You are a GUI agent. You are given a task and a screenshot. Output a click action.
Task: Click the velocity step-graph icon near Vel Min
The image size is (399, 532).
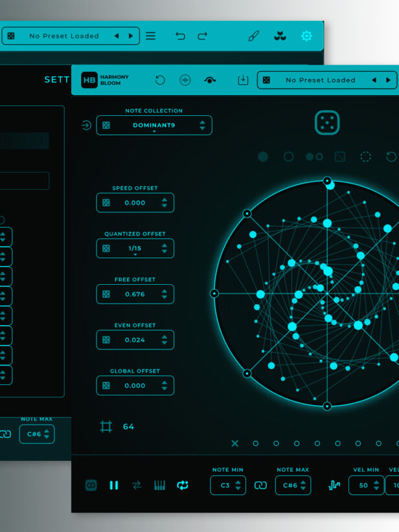tap(334, 485)
